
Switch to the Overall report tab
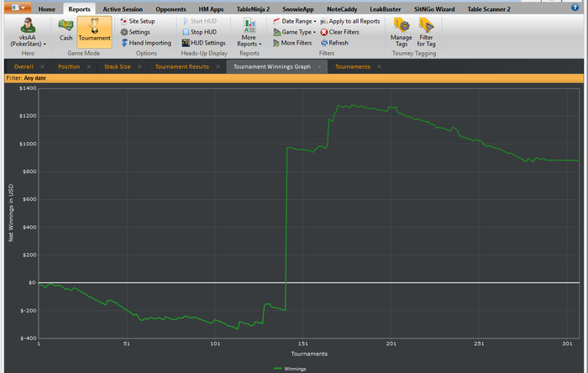click(x=24, y=66)
